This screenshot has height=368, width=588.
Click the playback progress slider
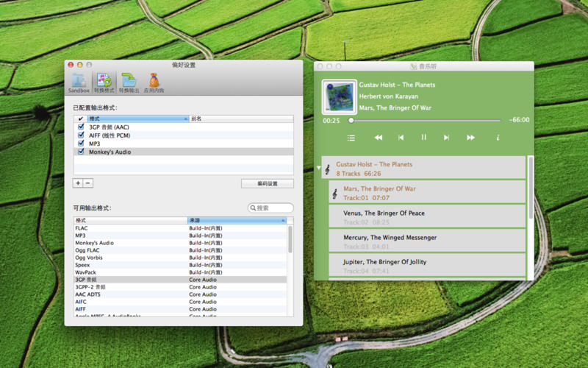click(x=425, y=120)
